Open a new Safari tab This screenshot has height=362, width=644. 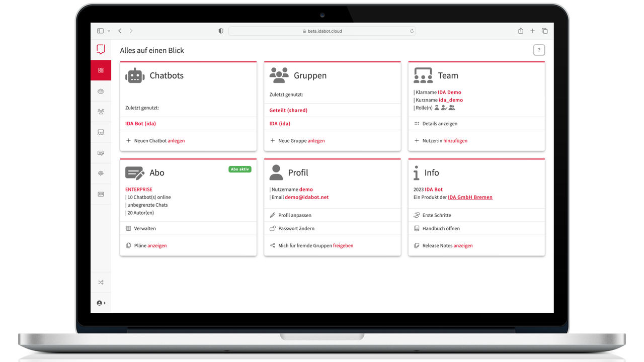532,31
